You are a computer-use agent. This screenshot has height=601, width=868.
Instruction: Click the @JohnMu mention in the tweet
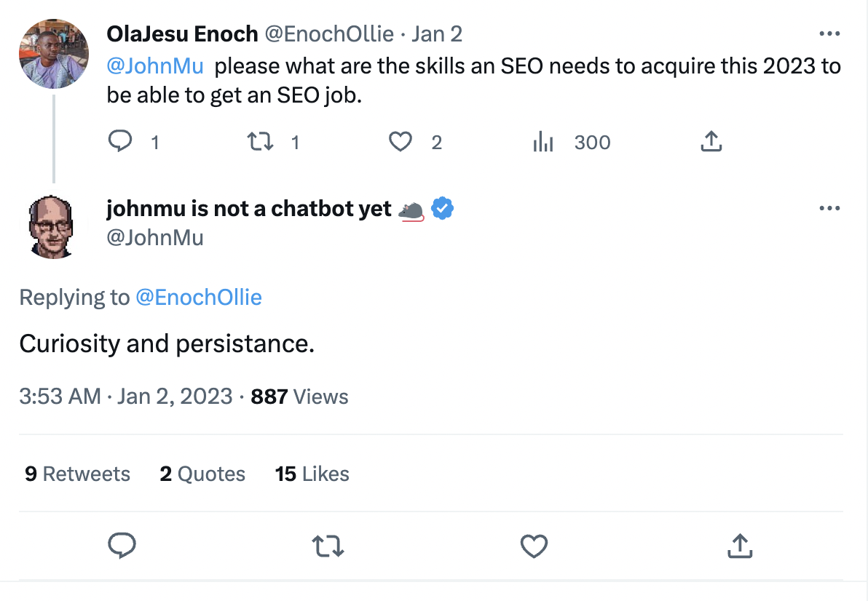tap(155, 65)
